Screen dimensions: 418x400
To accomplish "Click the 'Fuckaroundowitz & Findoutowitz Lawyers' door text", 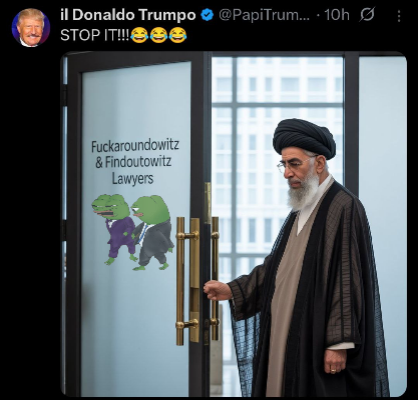I will tap(135, 162).
